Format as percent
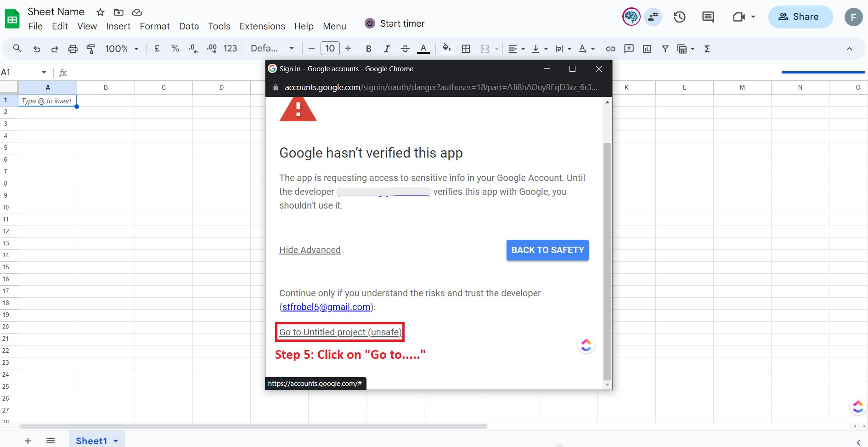Screen dimensions: 868x447 (175, 48)
